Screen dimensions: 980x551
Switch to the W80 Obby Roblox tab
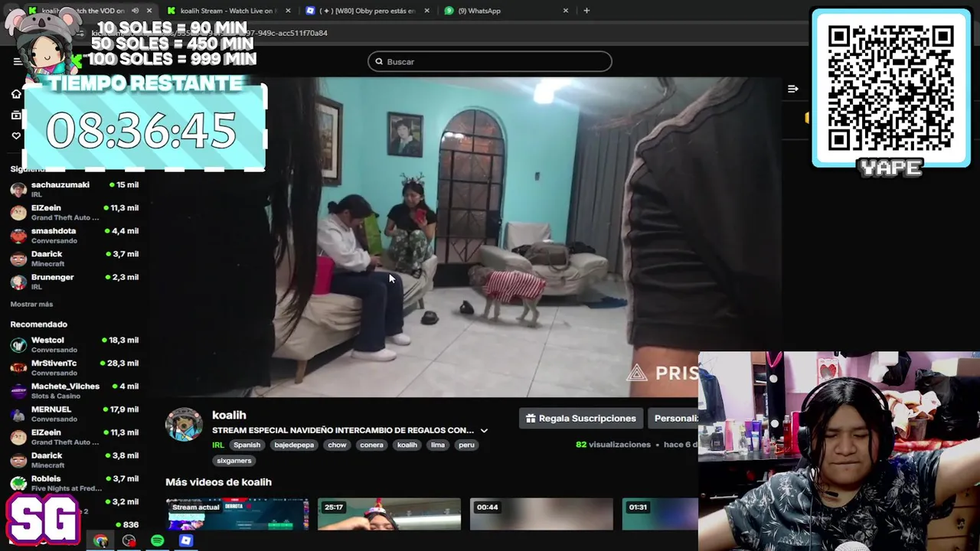tap(367, 11)
